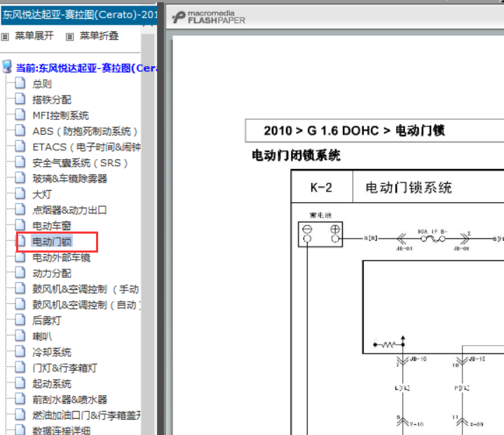Select the highlighted 电动门锁 entry

click(x=52, y=241)
